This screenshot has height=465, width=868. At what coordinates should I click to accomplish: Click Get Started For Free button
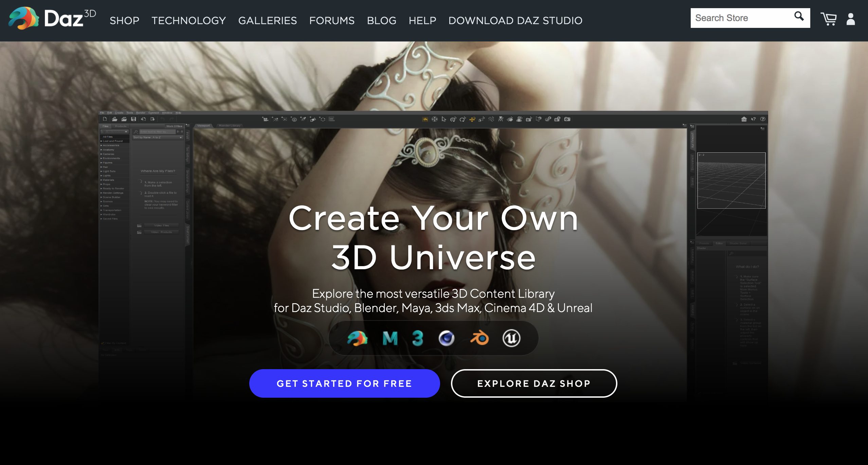(x=344, y=383)
